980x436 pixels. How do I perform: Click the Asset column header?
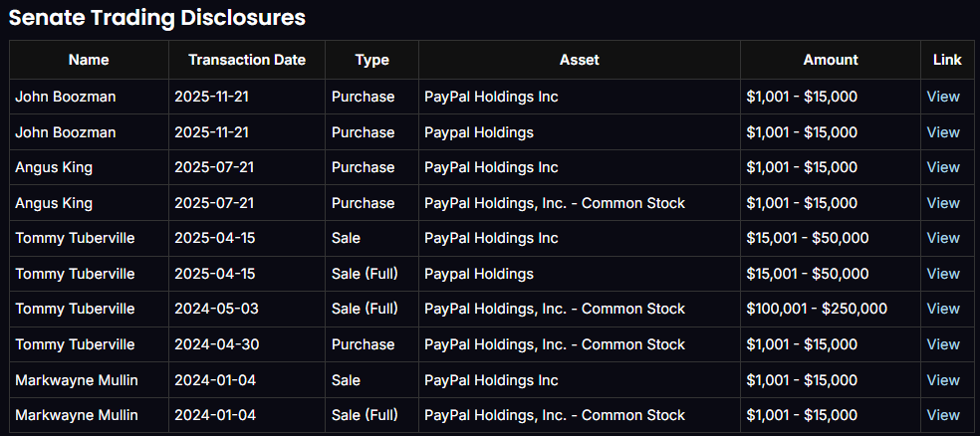coord(579,60)
